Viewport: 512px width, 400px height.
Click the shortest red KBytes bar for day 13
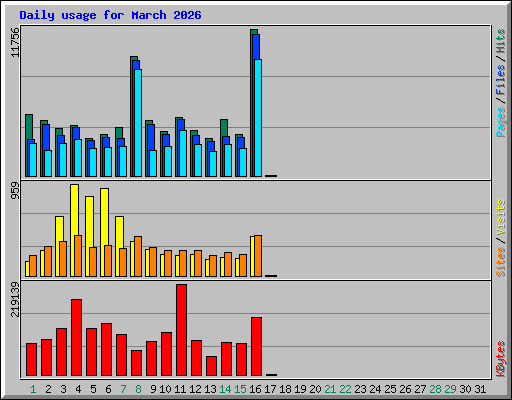(212, 366)
